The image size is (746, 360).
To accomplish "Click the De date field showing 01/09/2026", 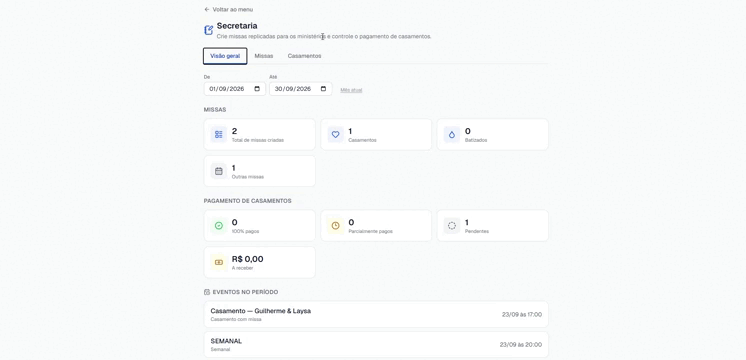I will pyautogui.click(x=235, y=89).
